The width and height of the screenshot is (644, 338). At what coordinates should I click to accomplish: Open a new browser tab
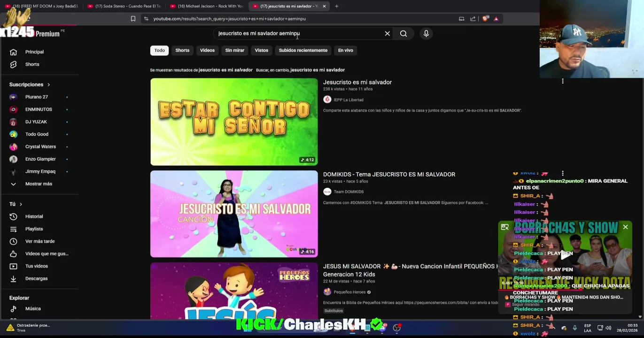pyautogui.click(x=336, y=6)
